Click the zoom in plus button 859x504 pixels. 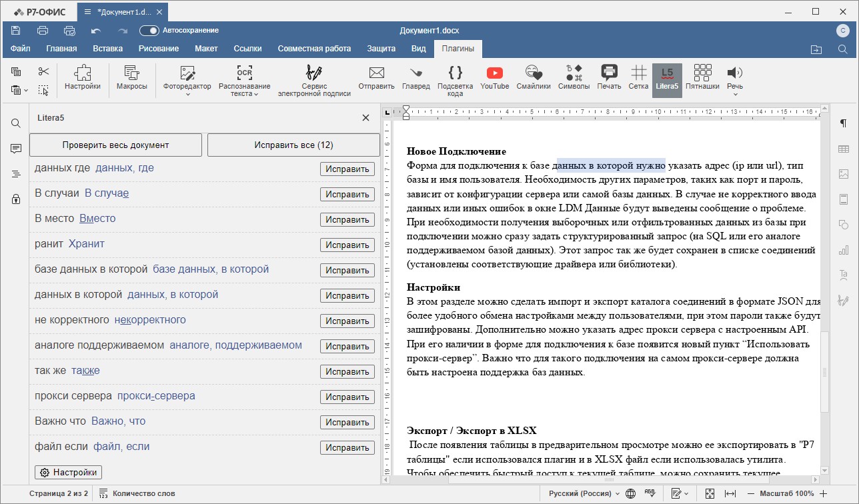(x=824, y=494)
